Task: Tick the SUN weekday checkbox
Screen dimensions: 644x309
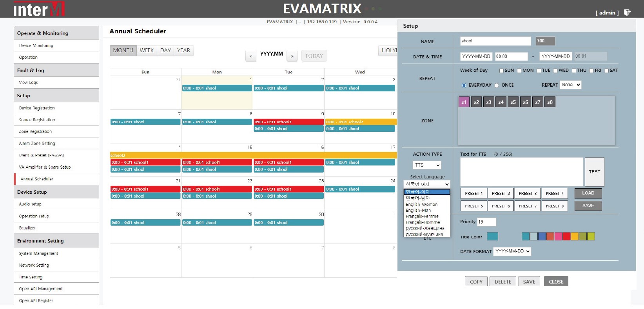Action: point(501,71)
